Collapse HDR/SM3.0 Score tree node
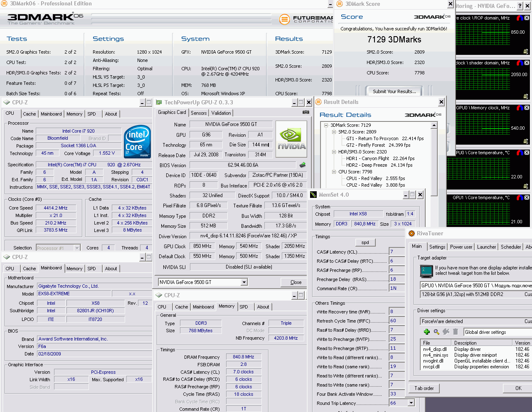 [x=334, y=152]
